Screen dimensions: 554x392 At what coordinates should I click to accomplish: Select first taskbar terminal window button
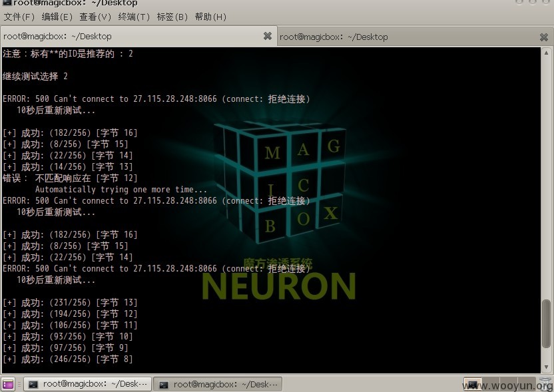pos(88,384)
